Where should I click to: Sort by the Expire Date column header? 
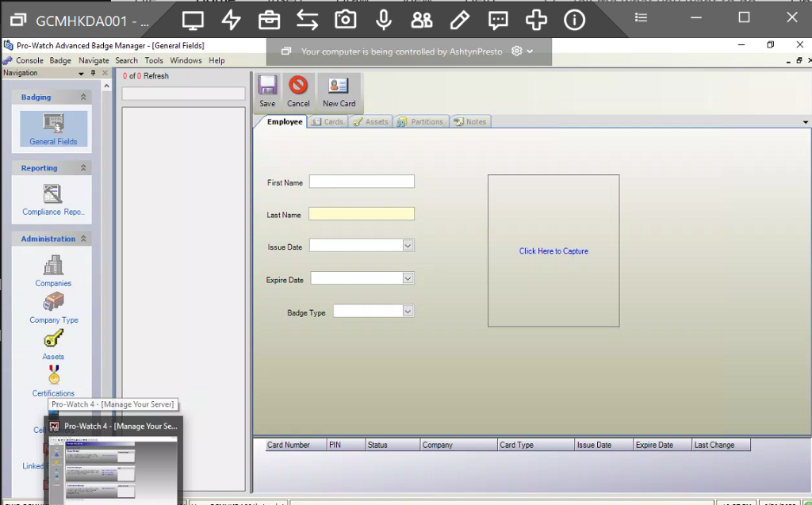[662, 445]
